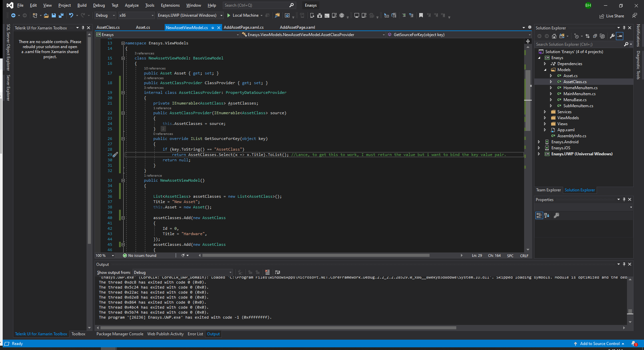This screenshot has height=350, width=644.
Task: Toggle word wrap in Output panel
Action: pos(277,272)
